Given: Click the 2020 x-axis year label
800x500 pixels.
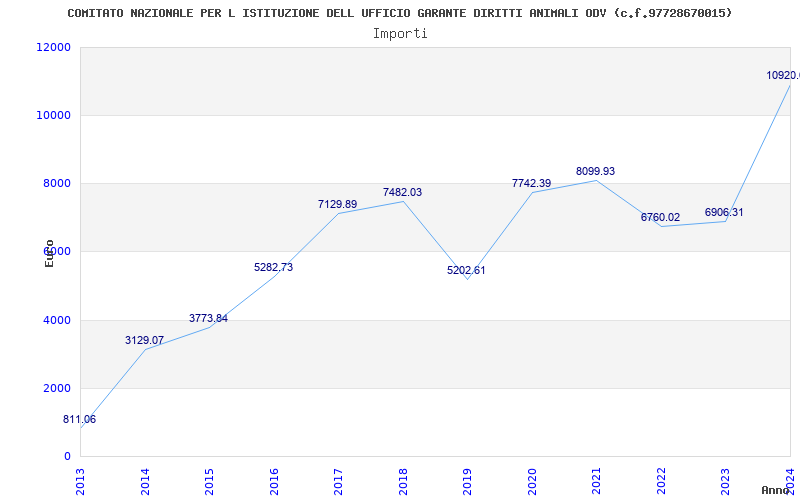Looking at the screenshot, I should pos(532,481).
